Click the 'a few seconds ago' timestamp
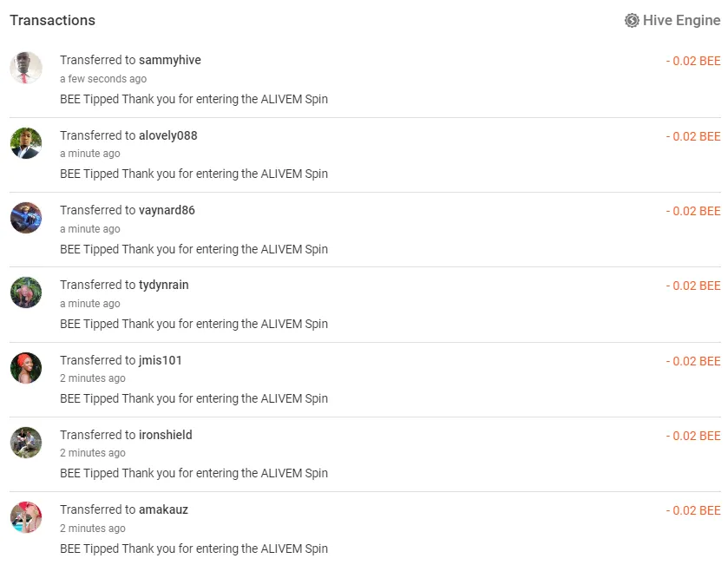 tap(103, 79)
